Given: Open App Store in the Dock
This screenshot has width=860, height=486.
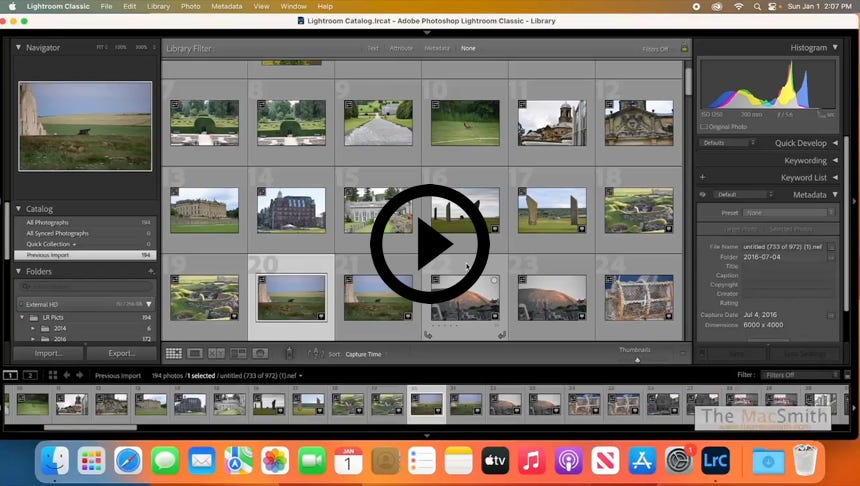Looking at the screenshot, I should [x=642, y=460].
